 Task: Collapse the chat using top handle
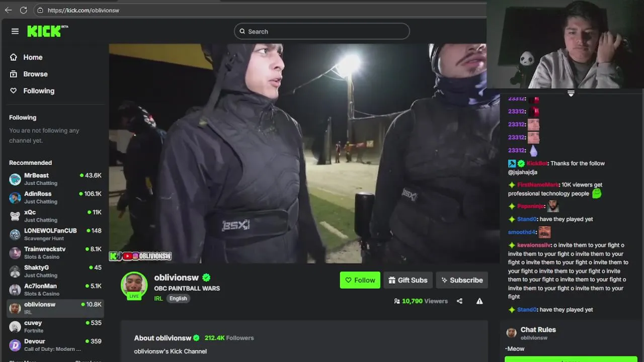point(571,94)
